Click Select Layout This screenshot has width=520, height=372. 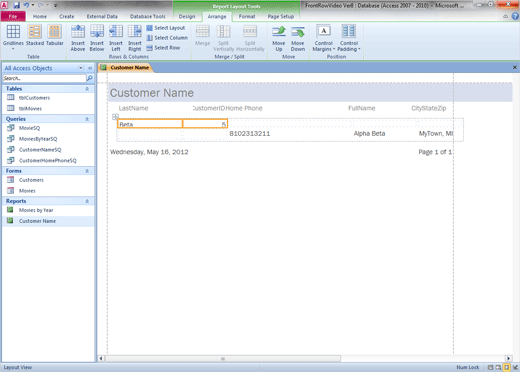tap(166, 28)
